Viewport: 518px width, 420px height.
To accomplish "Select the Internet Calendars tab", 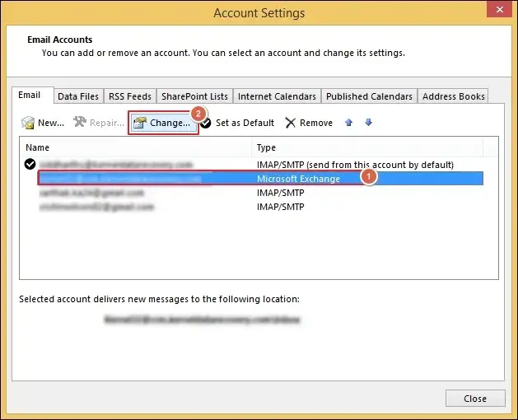I will pyautogui.click(x=278, y=96).
